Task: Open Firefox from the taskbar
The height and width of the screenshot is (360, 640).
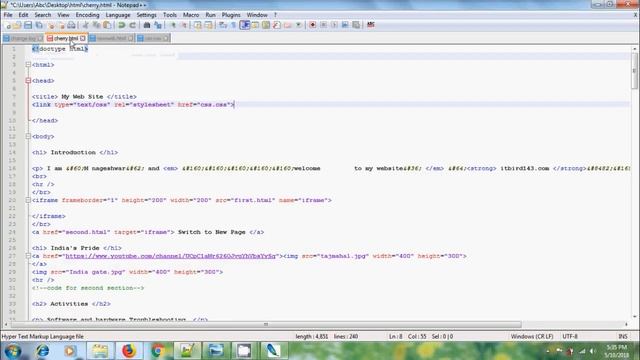Action: coord(129,351)
